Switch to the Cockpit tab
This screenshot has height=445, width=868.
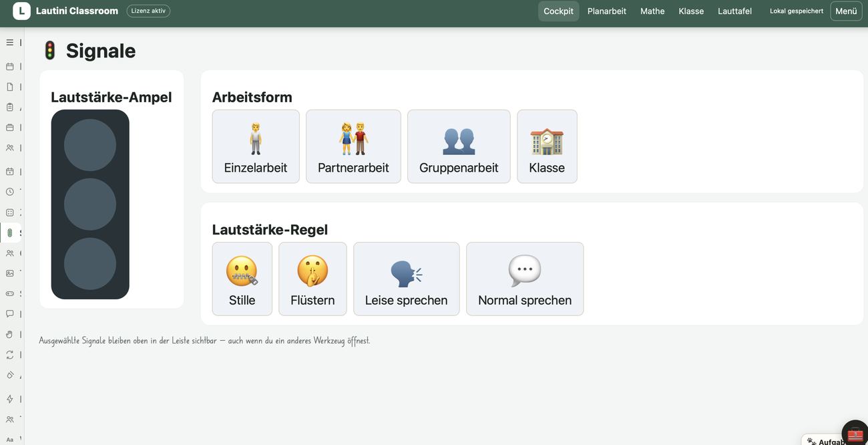pos(559,11)
